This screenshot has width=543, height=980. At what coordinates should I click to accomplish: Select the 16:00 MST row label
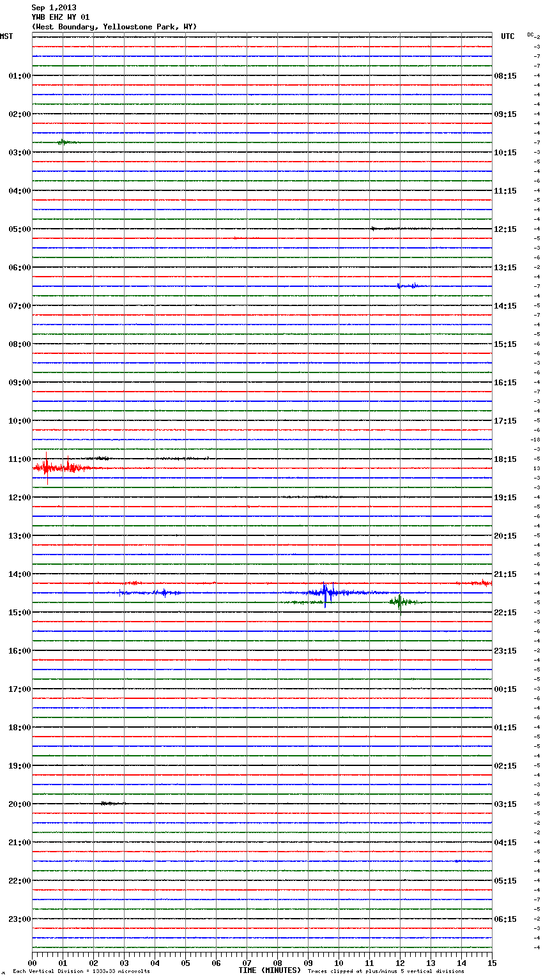(19, 651)
